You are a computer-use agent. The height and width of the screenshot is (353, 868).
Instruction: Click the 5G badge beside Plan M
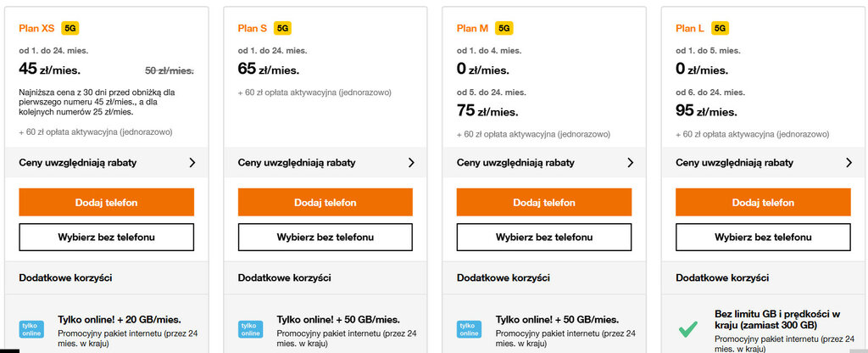504,28
